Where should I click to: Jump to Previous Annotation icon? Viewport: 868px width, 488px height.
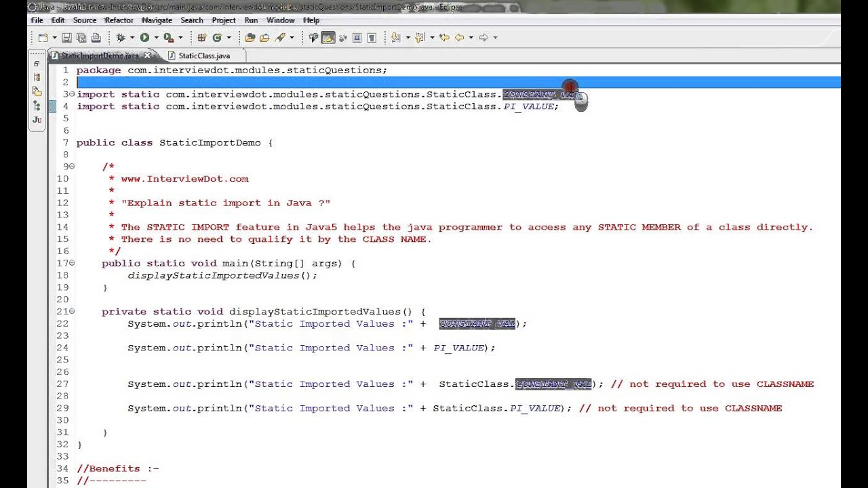tap(420, 38)
